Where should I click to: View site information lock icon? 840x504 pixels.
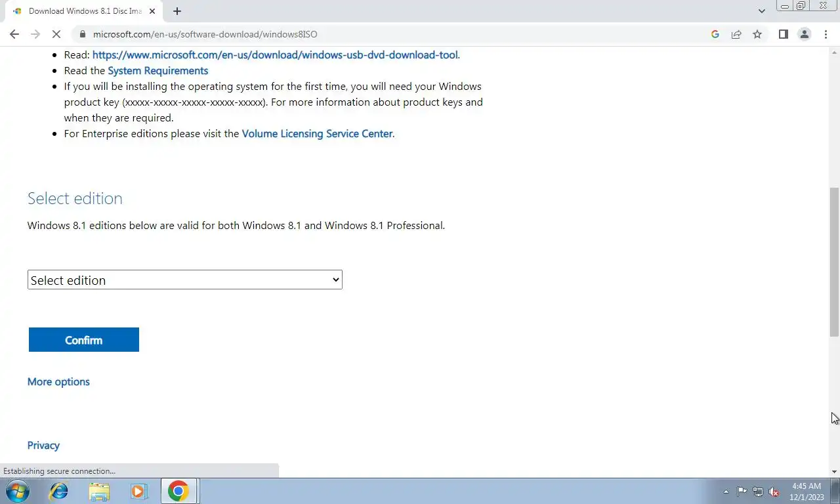click(81, 34)
